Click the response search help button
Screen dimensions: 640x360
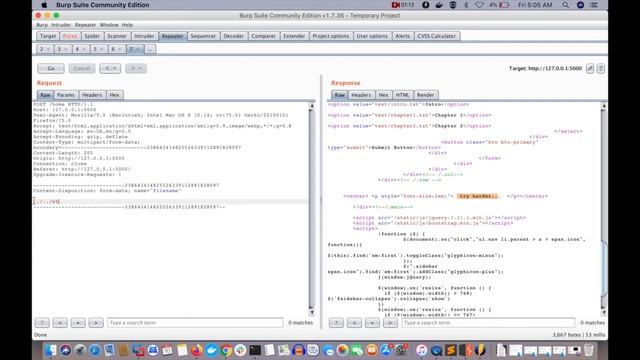[x=336, y=323]
